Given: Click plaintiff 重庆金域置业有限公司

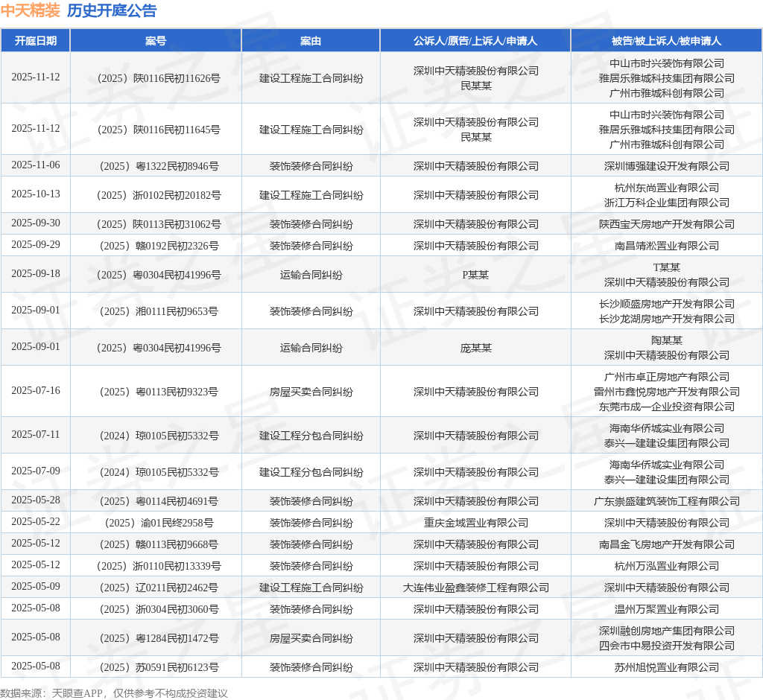Looking at the screenshot, I should point(476,523).
